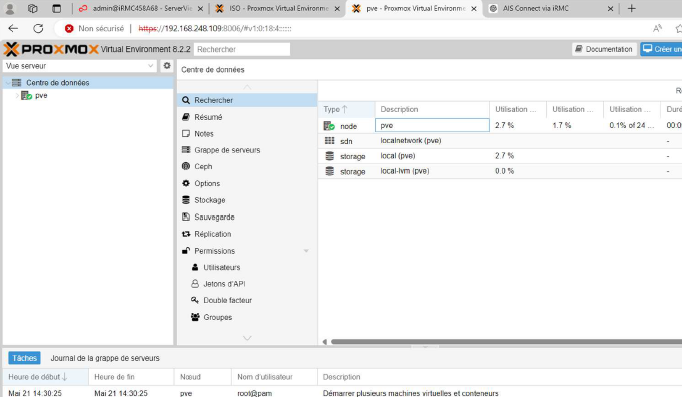682x397 pixels.
Task: Click the Permissions unlock icon
Action: pyautogui.click(x=186, y=250)
